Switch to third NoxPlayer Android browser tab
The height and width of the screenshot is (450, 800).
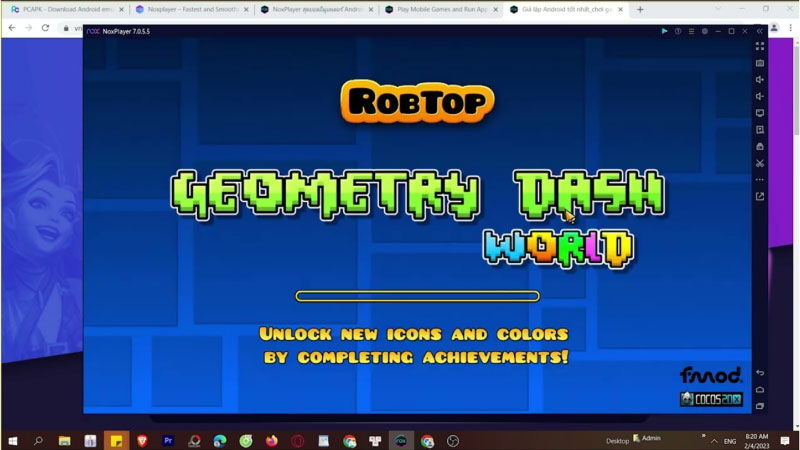pos(316,9)
